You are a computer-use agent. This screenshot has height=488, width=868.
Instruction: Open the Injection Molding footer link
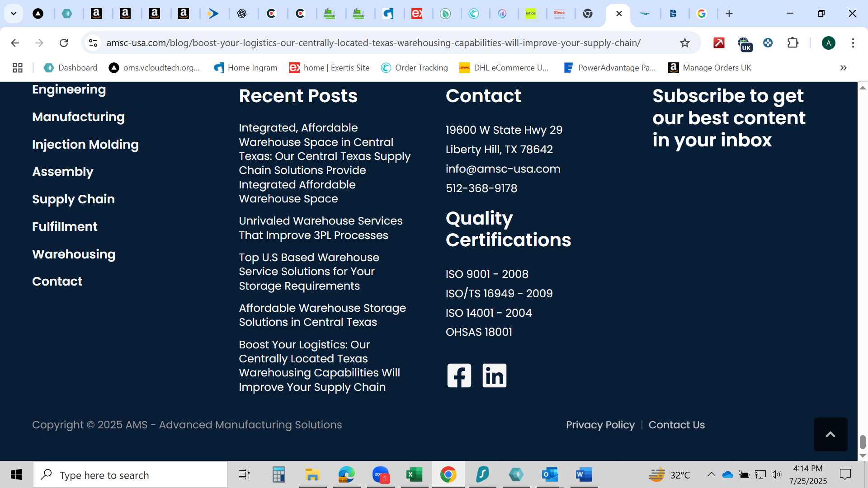[85, 145]
